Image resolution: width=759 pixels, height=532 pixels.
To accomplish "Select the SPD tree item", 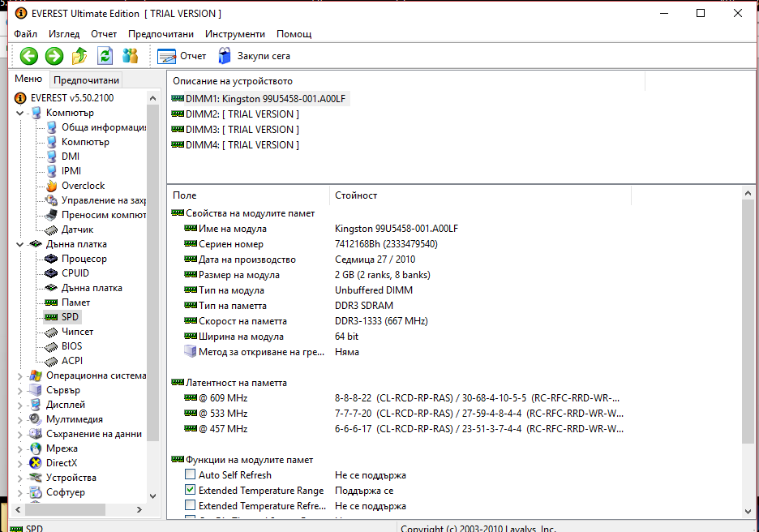I will coord(70,317).
